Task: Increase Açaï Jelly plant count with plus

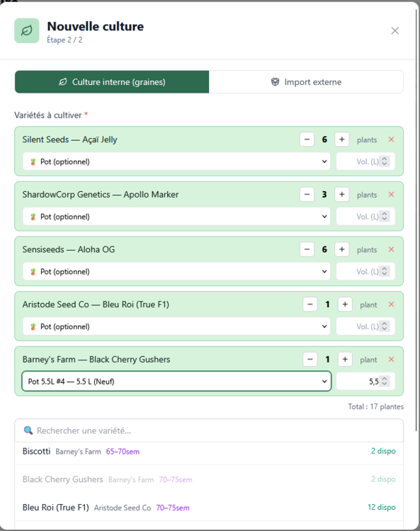Action: click(342, 139)
